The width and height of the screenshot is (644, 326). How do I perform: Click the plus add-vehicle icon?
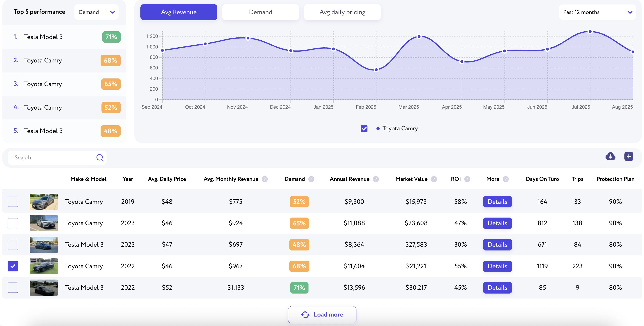point(628,156)
